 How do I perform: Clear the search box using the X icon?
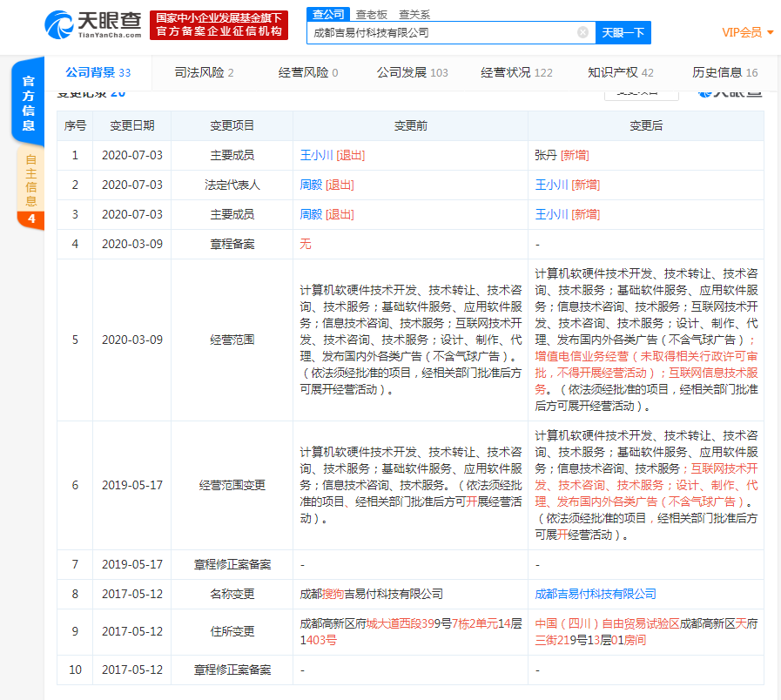(x=582, y=32)
